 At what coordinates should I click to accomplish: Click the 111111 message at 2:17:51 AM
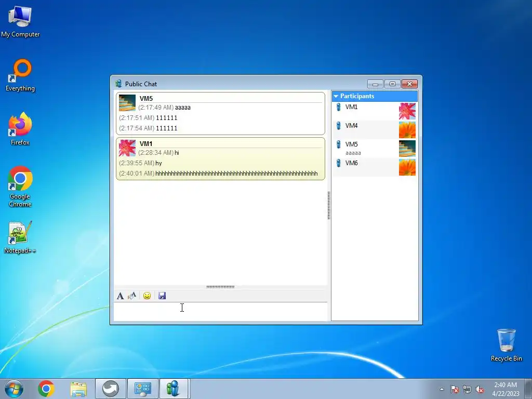coord(167,118)
